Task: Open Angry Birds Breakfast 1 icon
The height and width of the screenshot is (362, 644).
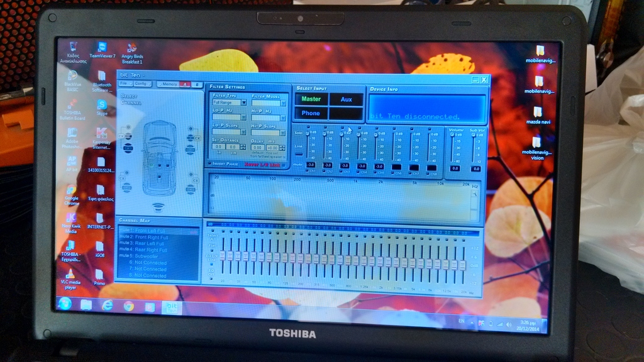Action: [132, 53]
